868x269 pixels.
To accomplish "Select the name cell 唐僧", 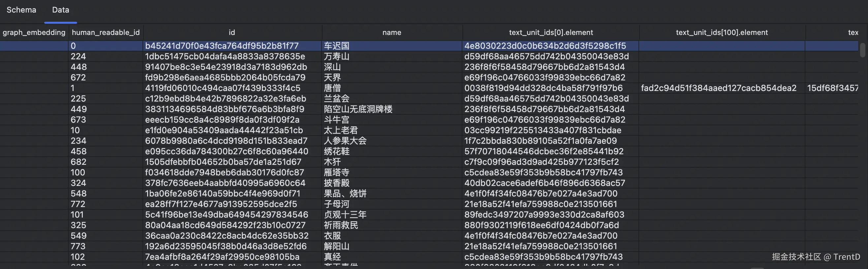I will (392, 88).
